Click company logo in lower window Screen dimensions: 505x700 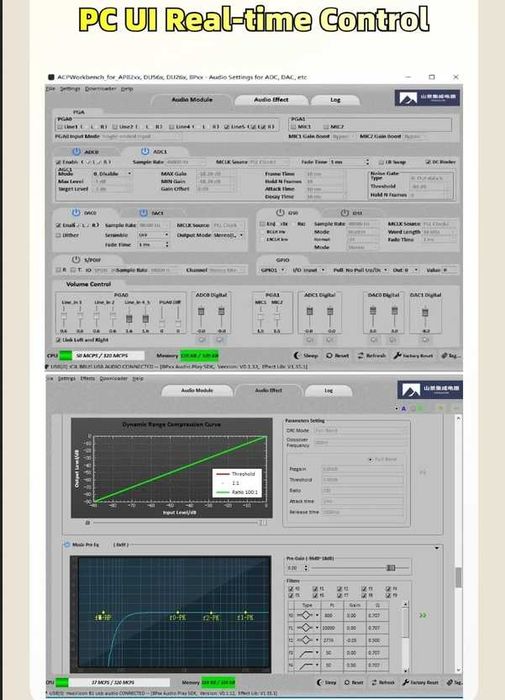pos(430,389)
